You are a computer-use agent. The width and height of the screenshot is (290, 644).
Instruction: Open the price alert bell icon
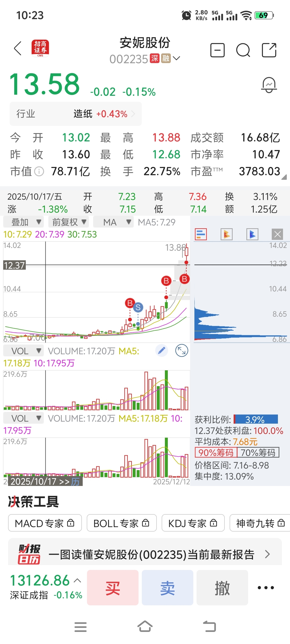[269, 85]
